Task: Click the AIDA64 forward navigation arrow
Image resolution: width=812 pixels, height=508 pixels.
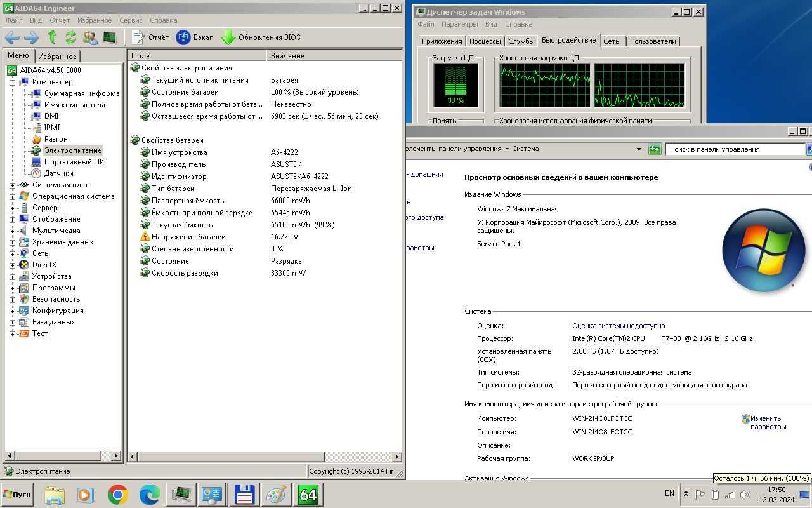Action: pyautogui.click(x=32, y=37)
